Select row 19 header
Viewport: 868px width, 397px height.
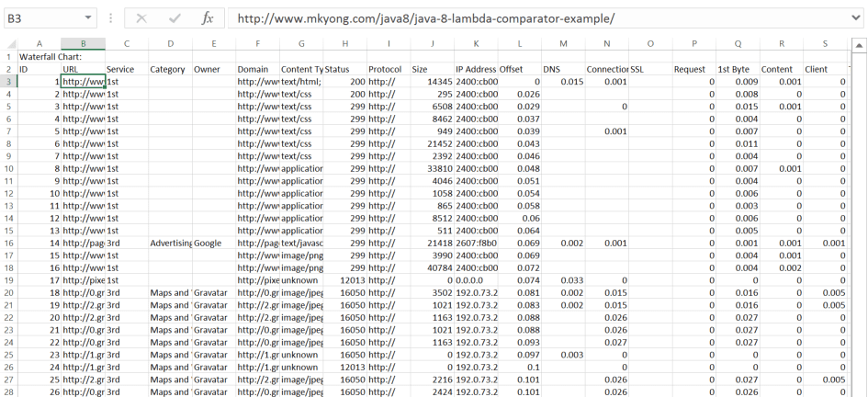pos(9,280)
